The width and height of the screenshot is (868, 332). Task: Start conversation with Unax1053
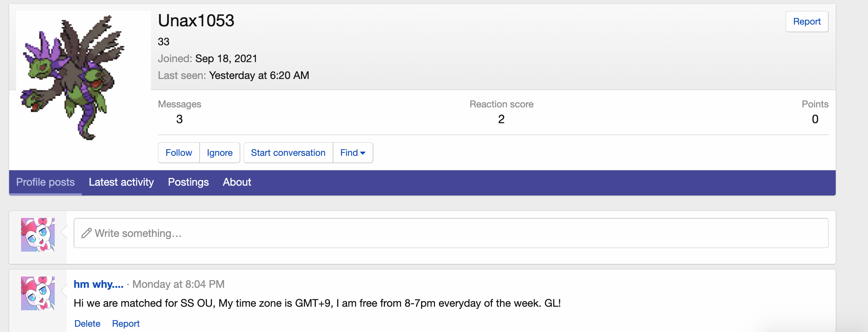click(288, 153)
